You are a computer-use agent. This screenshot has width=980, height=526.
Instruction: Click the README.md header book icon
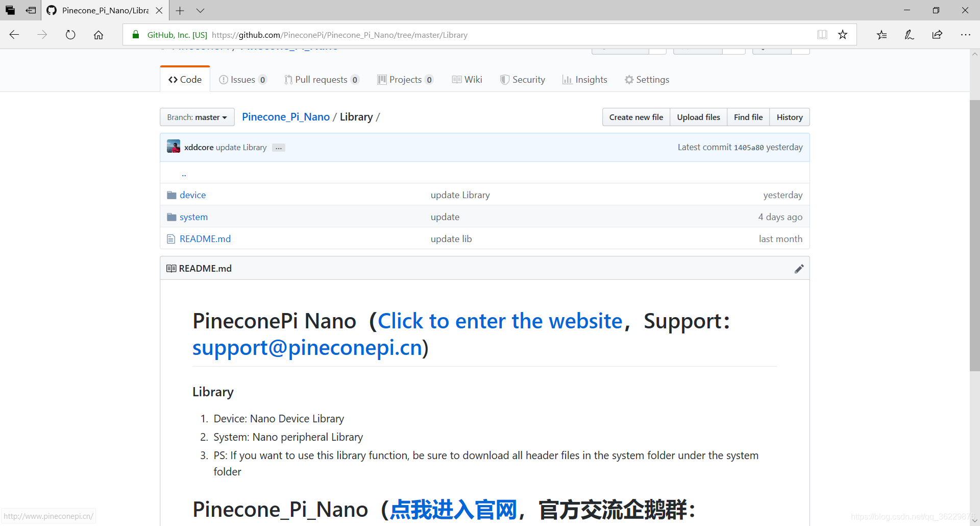[x=171, y=269]
